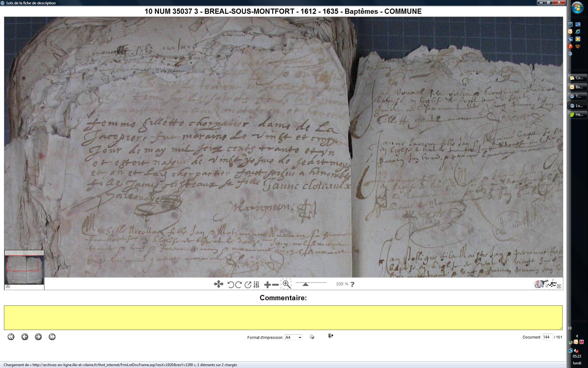Open the print format A4 dropdown
The width and height of the screenshot is (588, 368).
coord(293,337)
